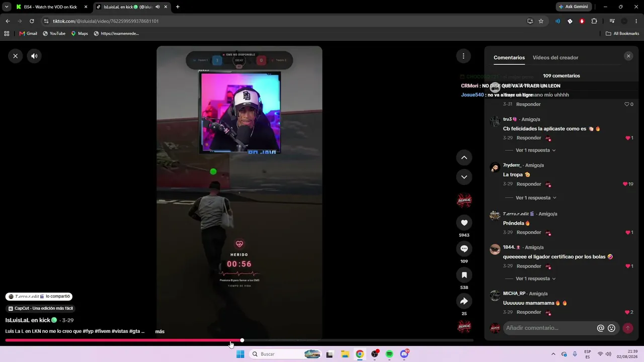Screen dimensions: 644x362
Task: Expand Ver 1 respuesta under tru3's comment
Action: point(535,150)
